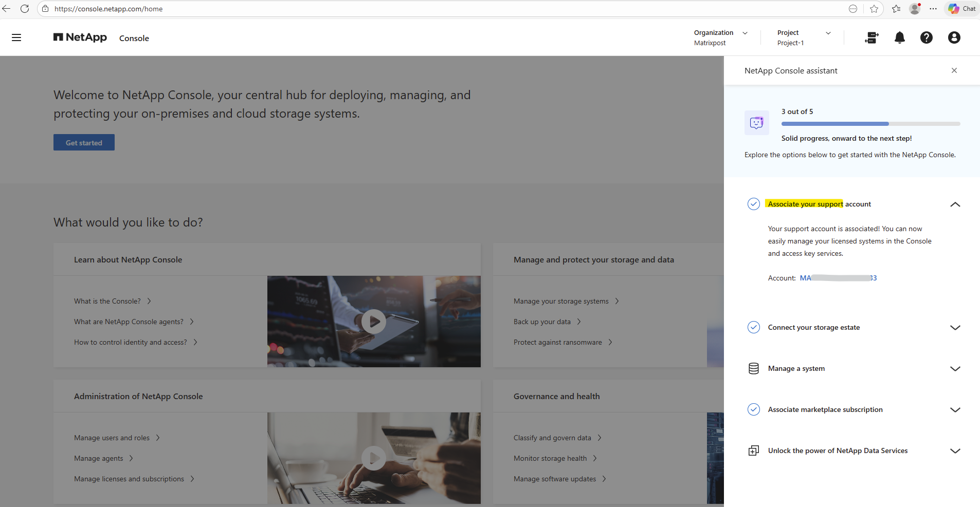Click the support account number link
Viewport: 980px width, 507px height.
(838, 278)
